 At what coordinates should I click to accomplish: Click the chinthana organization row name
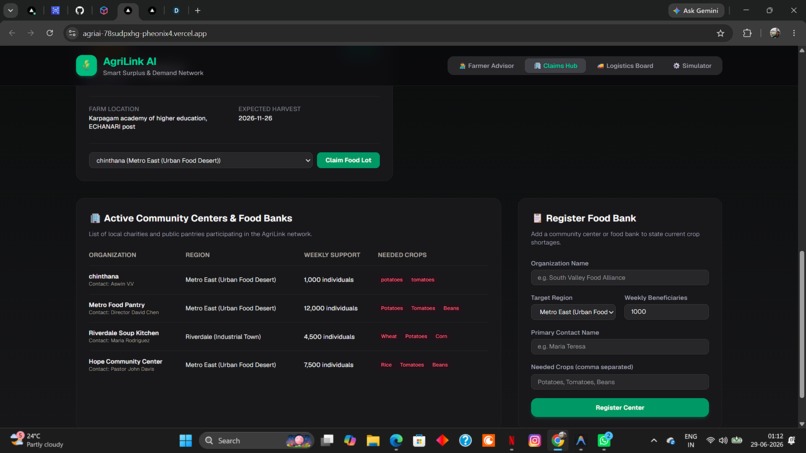pos(103,277)
